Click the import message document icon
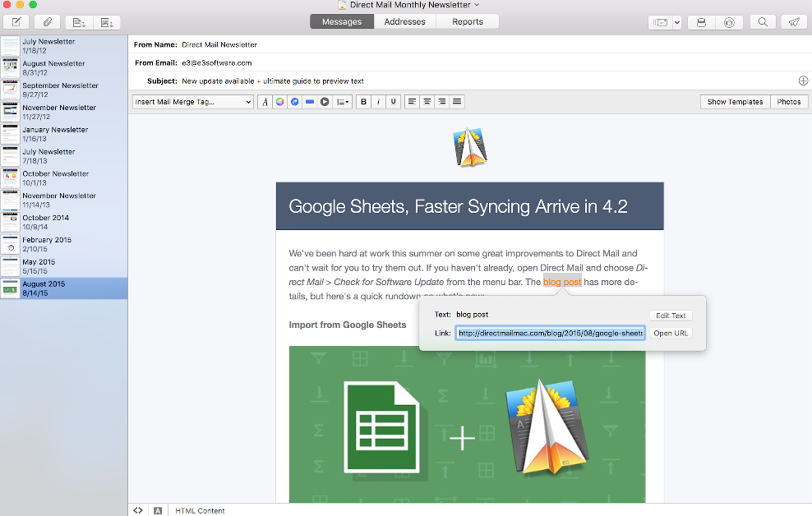 (x=79, y=22)
